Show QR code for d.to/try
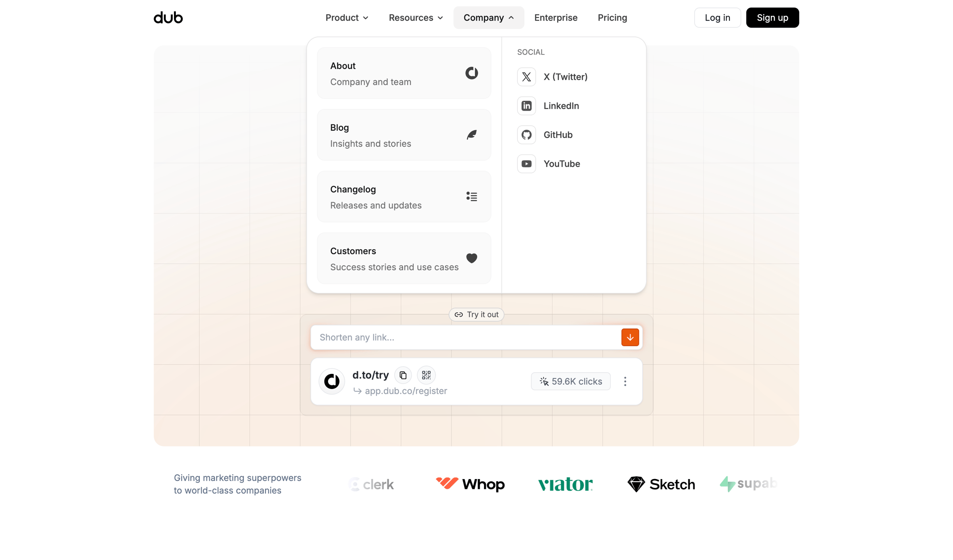 tap(426, 375)
